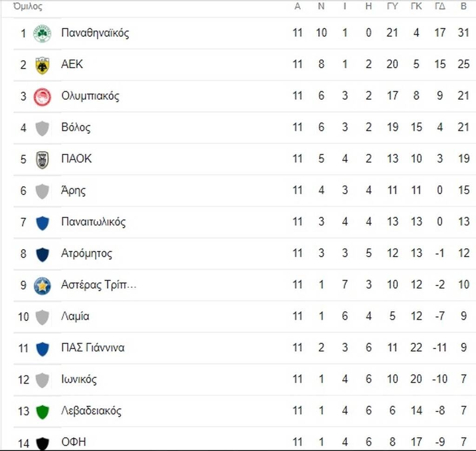
Task: Open the Ιωνικός team name link
Action: pyautogui.click(x=79, y=379)
